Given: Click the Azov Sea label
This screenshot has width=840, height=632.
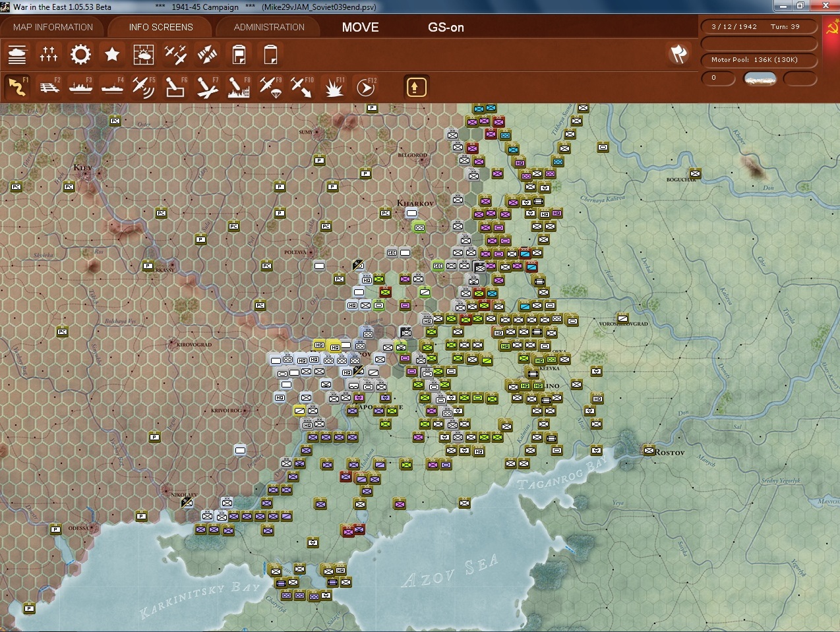Looking at the screenshot, I should (450, 573).
